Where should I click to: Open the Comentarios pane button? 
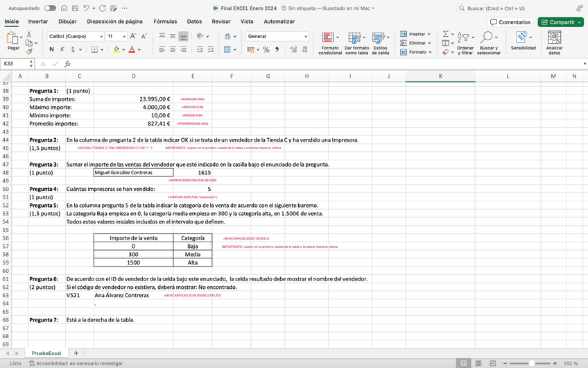(x=510, y=22)
